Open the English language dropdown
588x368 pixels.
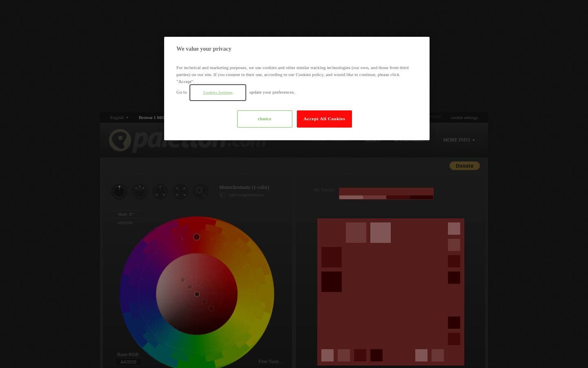point(119,117)
